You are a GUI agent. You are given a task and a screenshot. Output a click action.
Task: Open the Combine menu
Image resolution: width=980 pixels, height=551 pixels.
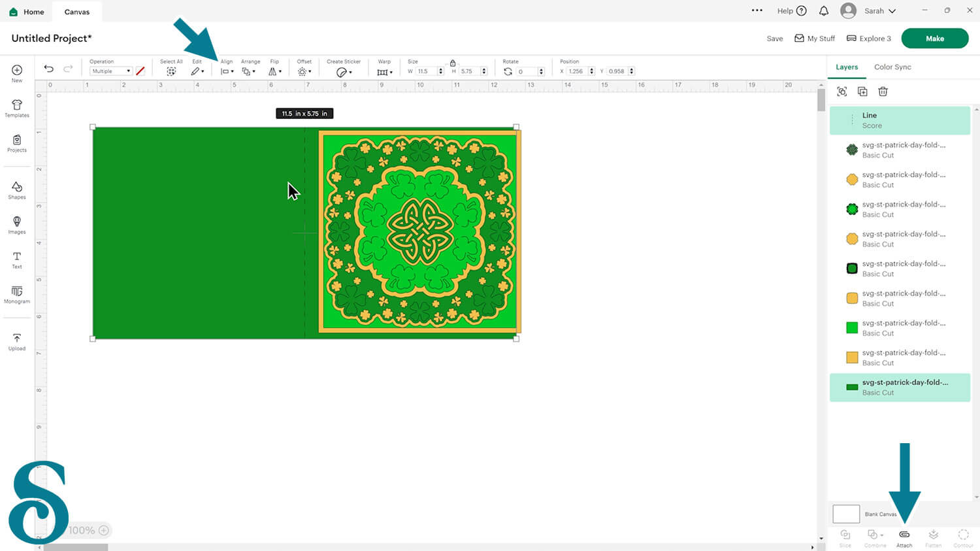coord(875,538)
